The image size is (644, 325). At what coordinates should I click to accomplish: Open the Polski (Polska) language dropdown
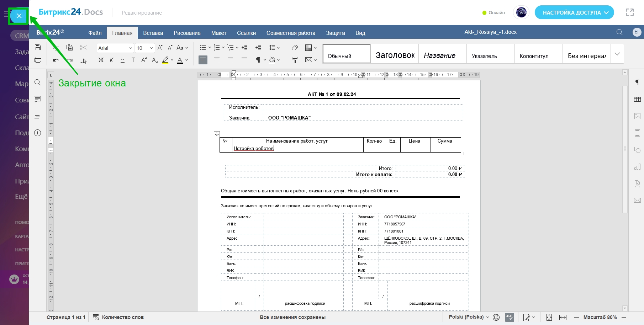coord(469,317)
